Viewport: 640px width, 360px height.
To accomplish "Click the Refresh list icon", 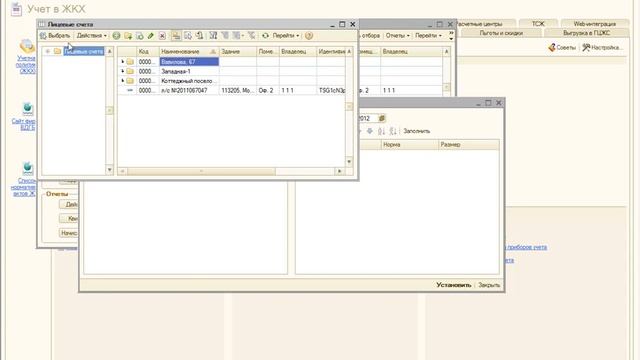I will pos(265,36).
